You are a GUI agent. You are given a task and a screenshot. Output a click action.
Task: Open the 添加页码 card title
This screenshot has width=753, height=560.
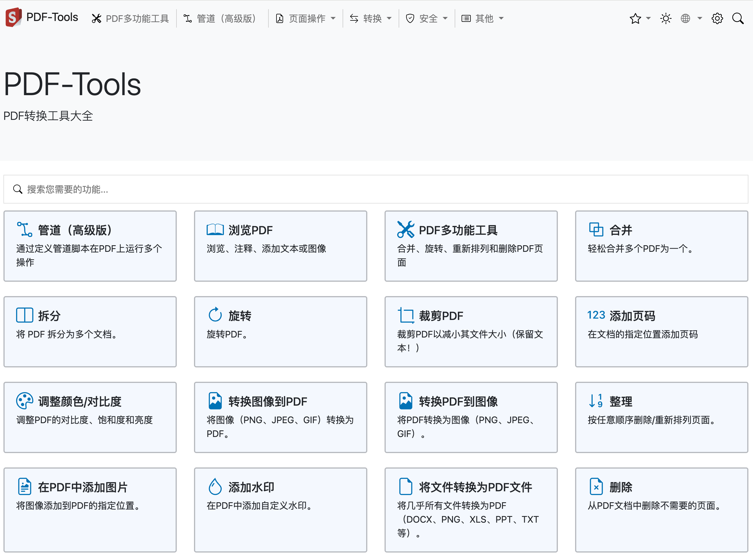point(632,316)
